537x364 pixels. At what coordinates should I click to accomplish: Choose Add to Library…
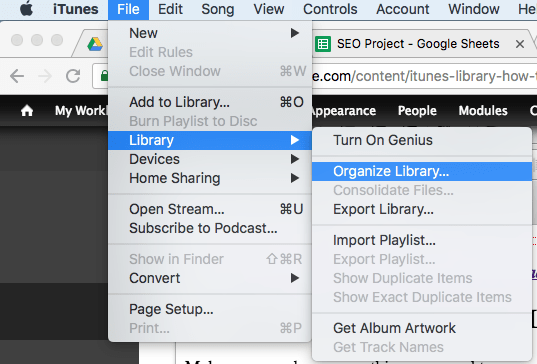210,102
